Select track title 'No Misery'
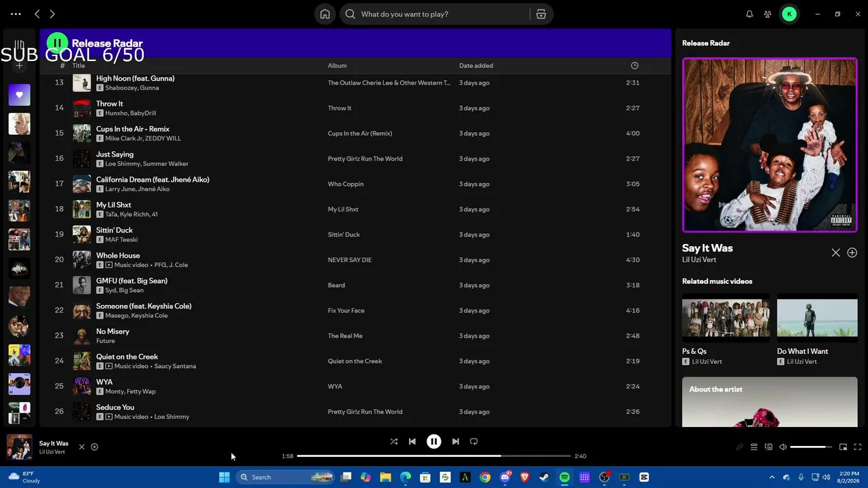 [x=113, y=331]
